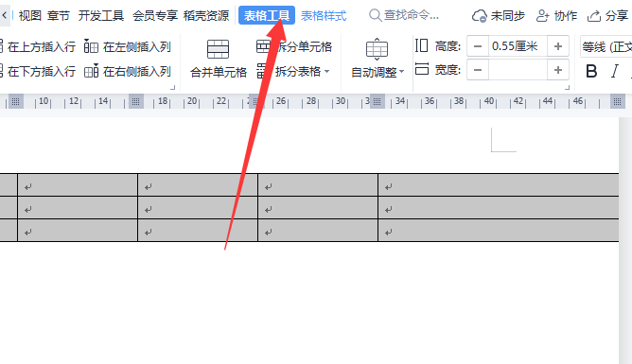Image resolution: width=632 pixels, height=364 pixels.
Task: Click the 宽度 width input field
Action: pyautogui.click(x=518, y=70)
